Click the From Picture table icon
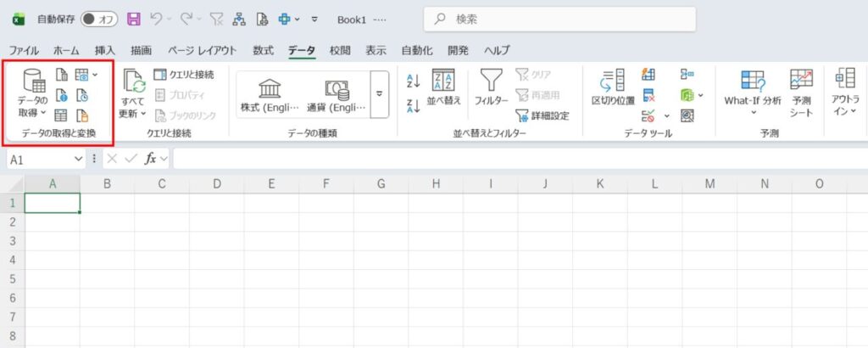The width and height of the screenshot is (868, 348). point(81,75)
